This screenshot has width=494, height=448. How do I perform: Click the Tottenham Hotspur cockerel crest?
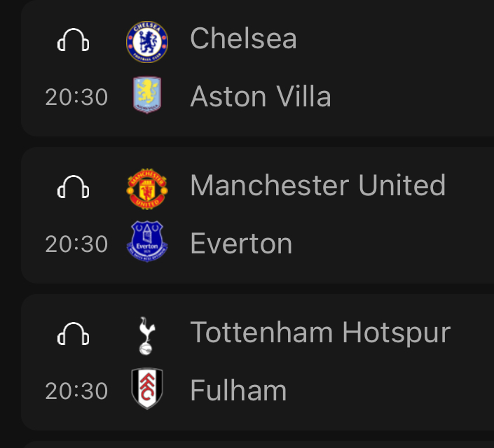(x=146, y=336)
